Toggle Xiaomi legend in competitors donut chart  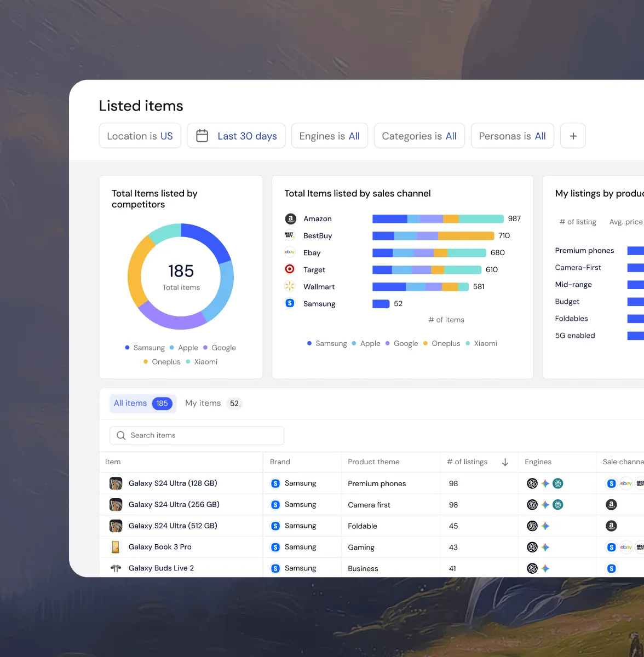click(202, 362)
